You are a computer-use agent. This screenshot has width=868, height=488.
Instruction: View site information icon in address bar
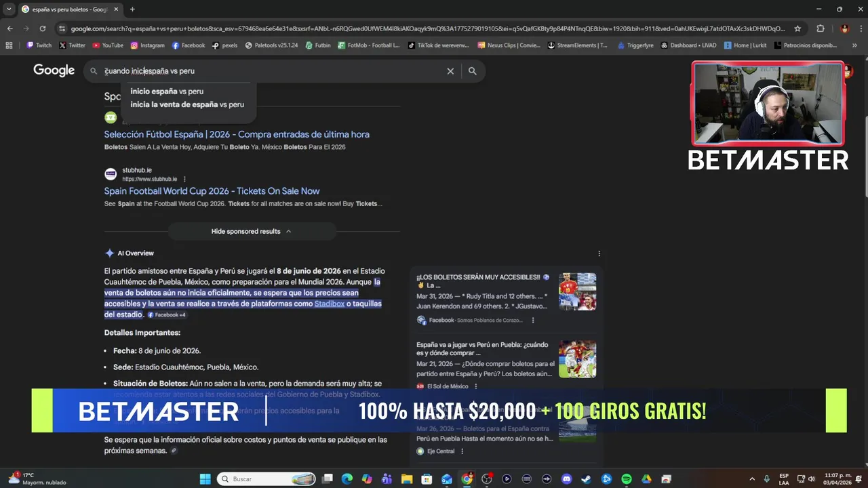tap(62, 28)
